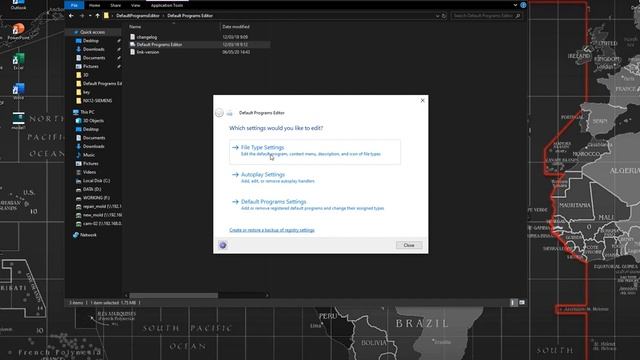The width and height of the screenshot is (640, 360).
Task: Click the Explorer up arrow
Action: click(x=97, y=16)
